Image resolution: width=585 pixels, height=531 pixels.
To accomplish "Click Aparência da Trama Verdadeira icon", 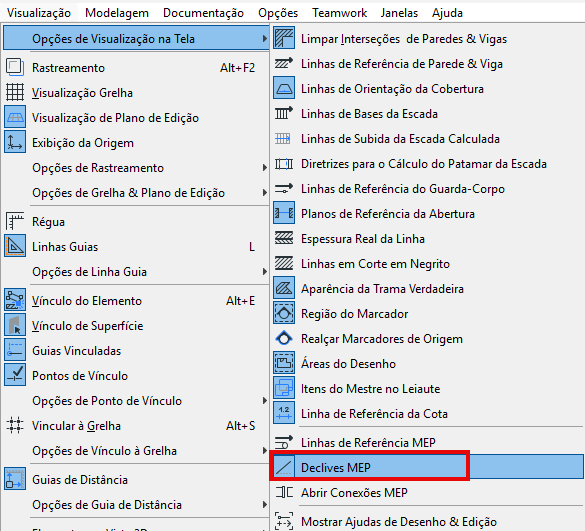I will click(x=284, y=288).
